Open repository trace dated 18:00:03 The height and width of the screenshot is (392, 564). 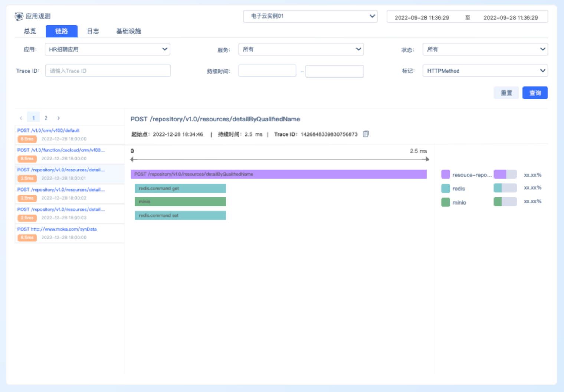click(69, 213)
